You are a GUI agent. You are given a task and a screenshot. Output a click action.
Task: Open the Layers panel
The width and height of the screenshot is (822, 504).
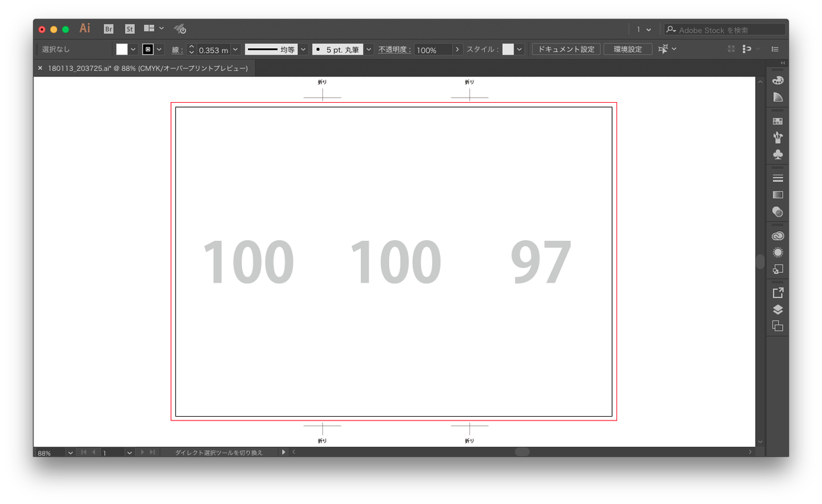click(x=777, y=309)
